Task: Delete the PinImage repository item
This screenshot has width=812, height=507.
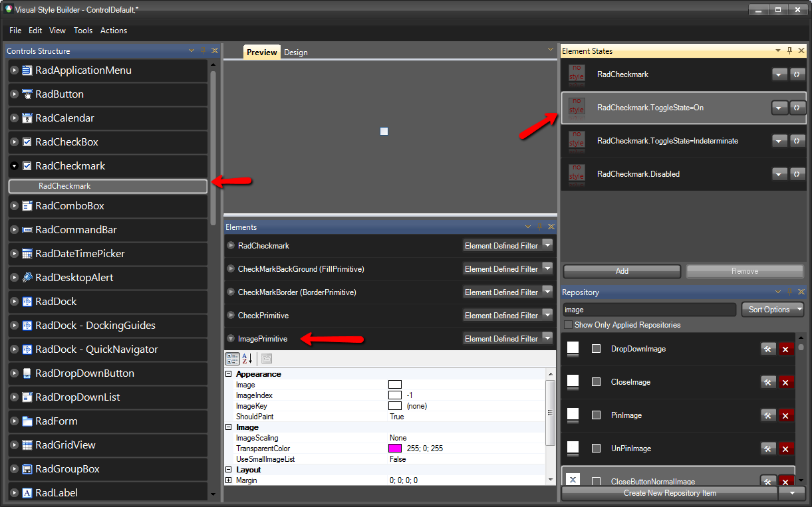Action: coord(786,415)
